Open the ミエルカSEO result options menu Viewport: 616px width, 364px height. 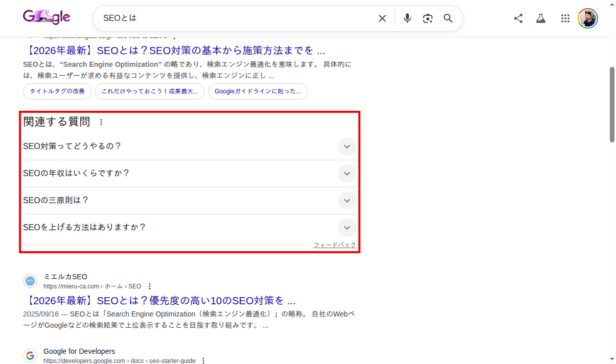click(149, 286)
